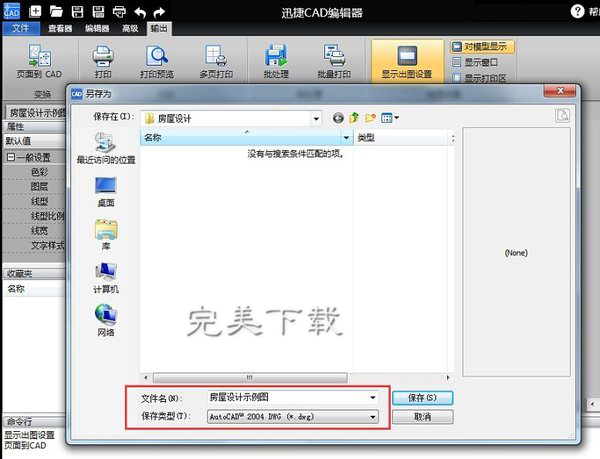This screenshot has width=600, height=459.
Task: Select 线宽 in properties panel
Action: pyautogui.click(x=39, y=231)
